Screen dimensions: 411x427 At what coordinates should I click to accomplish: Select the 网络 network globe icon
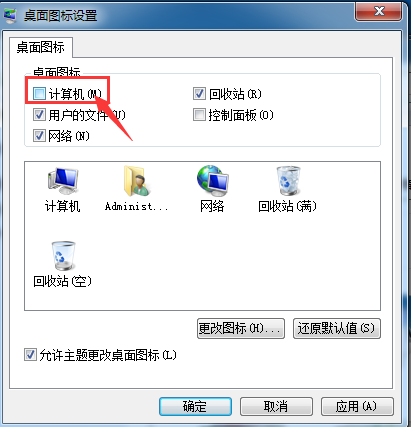[x=212, y=181]
